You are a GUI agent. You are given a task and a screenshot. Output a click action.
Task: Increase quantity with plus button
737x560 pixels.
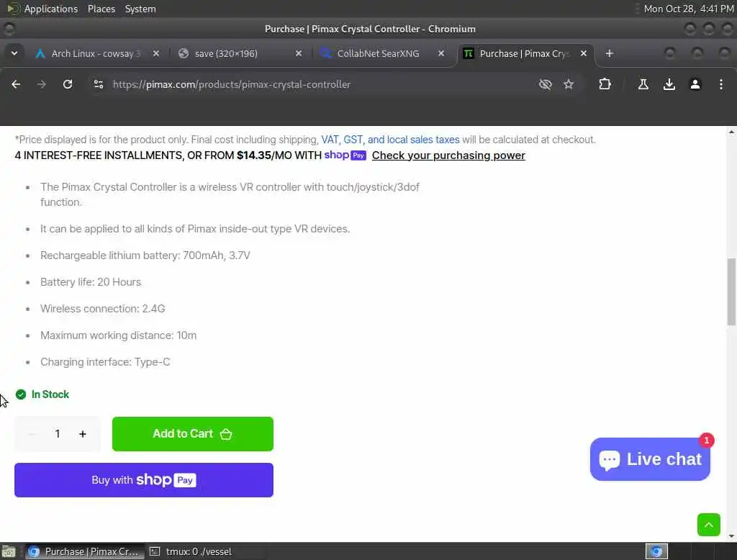click(83, 434)
